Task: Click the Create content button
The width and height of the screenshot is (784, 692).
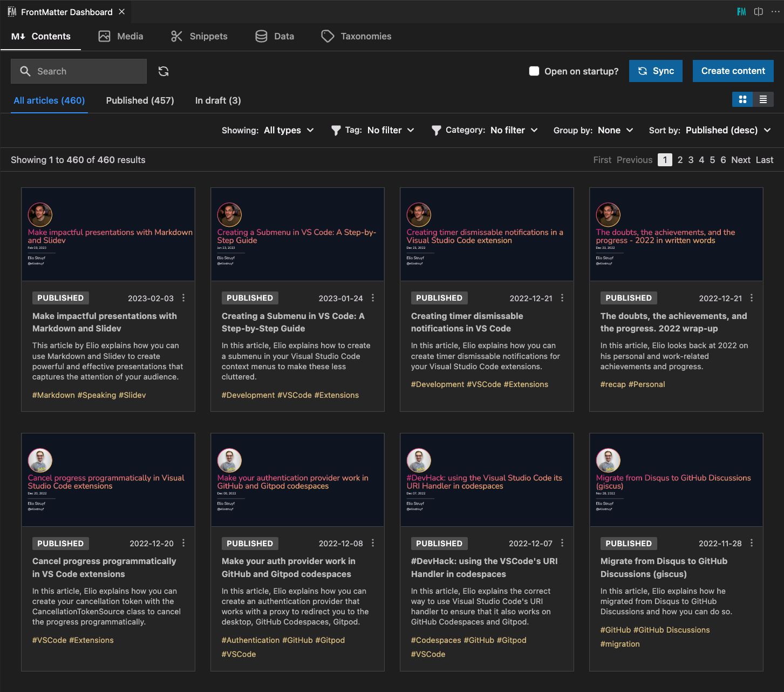Action: (x=733, y=71)
